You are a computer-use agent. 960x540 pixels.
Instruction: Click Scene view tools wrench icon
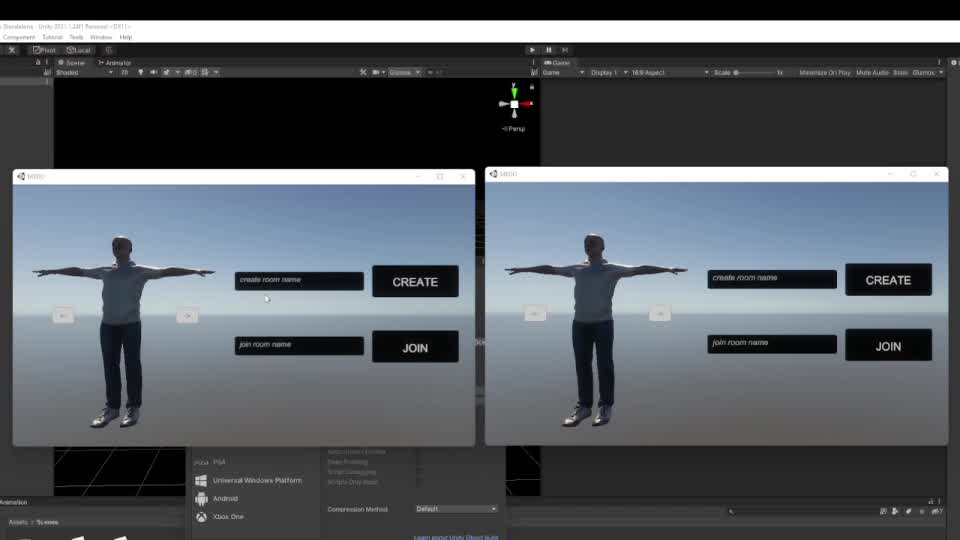click(363, 72)
